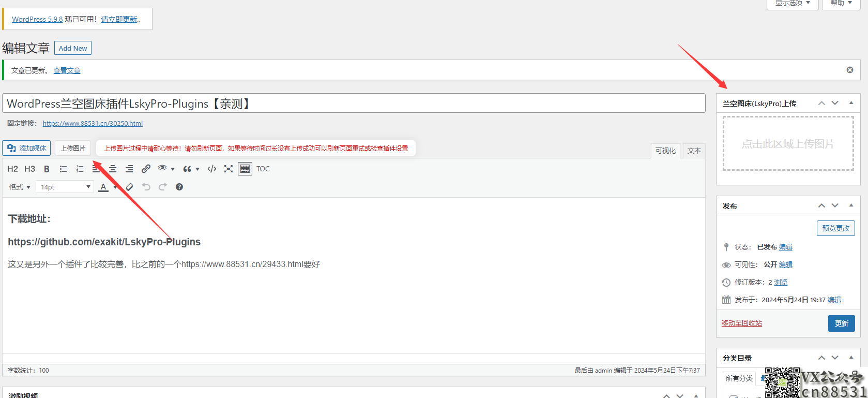
Task: Redo the last edit
Action: (x=163, y=187)
